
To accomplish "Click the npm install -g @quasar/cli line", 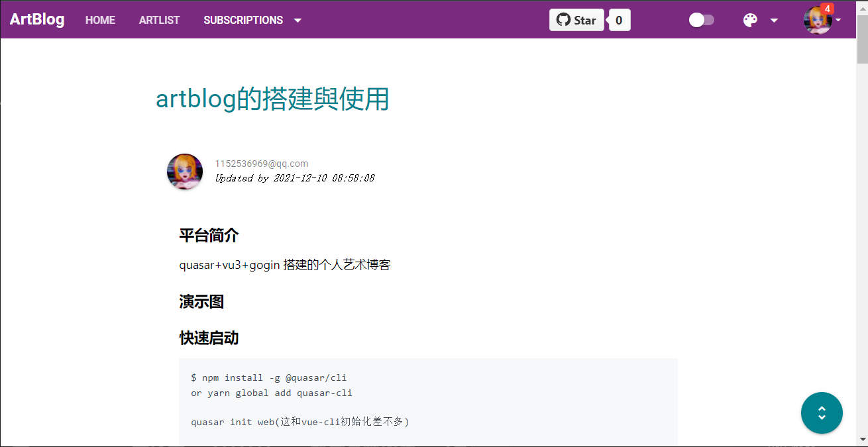I will [x=269, y=377].
